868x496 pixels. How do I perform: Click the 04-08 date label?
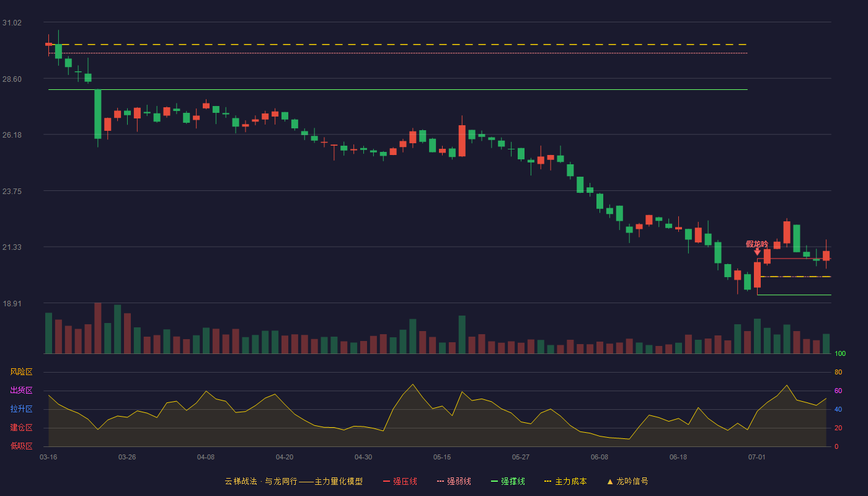pos(206,457)
